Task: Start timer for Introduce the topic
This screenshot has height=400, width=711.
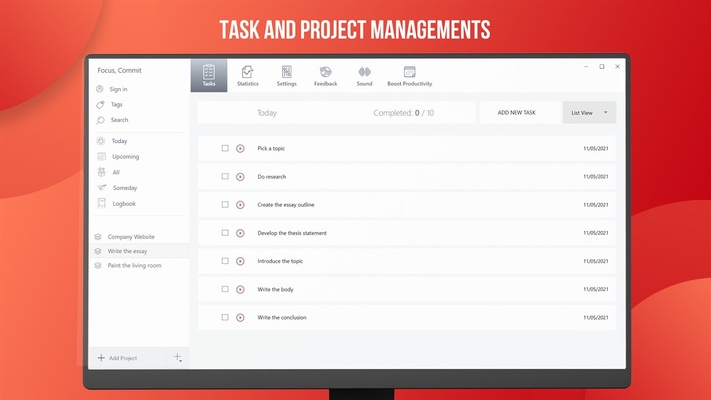Action: pos(240,261)
